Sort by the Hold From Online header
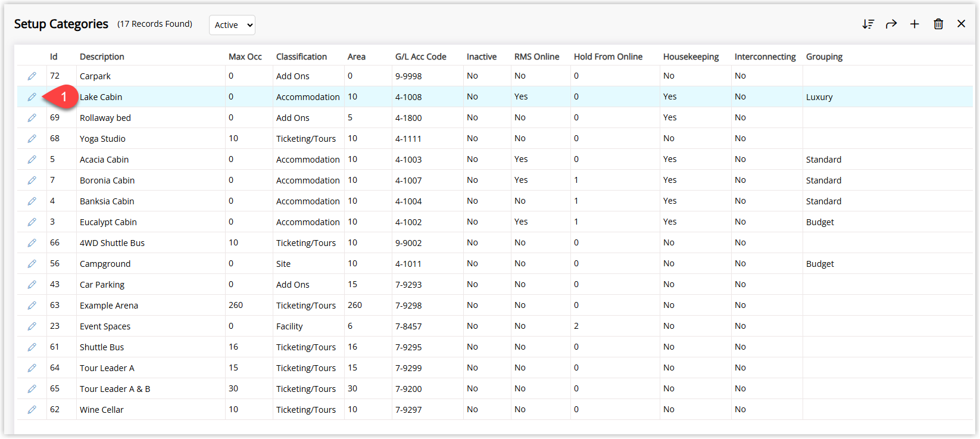The image size is (980, 439). click(x=608, y=57)
